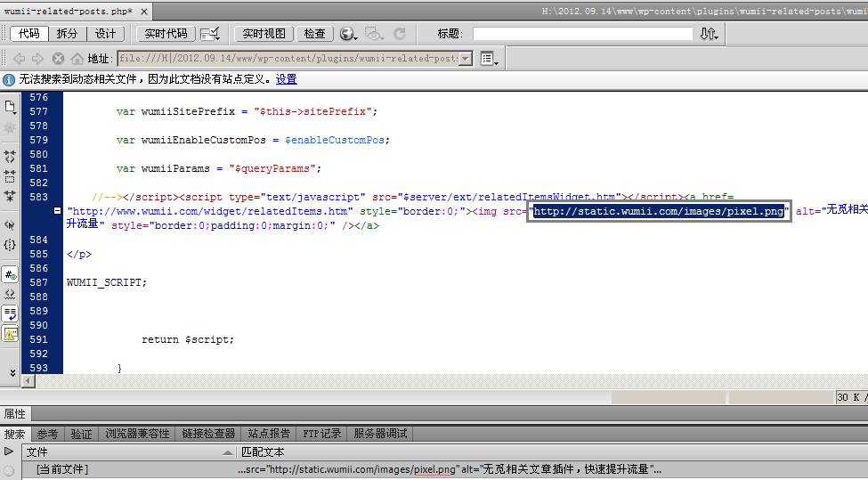Select the 参考 tab
The height and width of the screenshot is (480, 868).
click(x=47, y=434)
